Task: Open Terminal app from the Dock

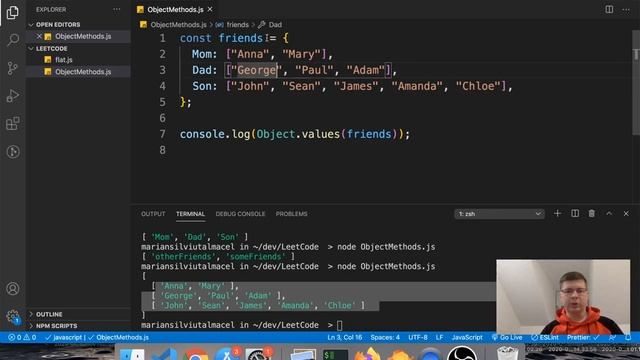Action: tap(336, 354)
